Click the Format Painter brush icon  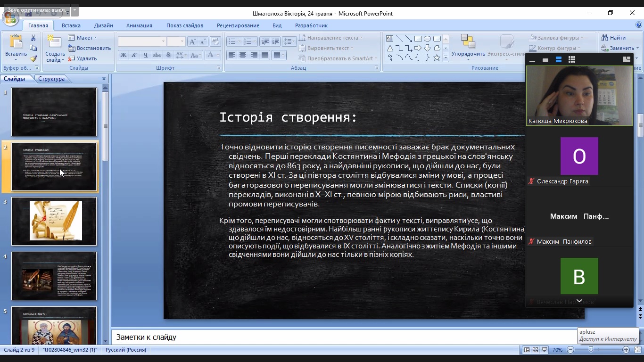coord(33,58)
